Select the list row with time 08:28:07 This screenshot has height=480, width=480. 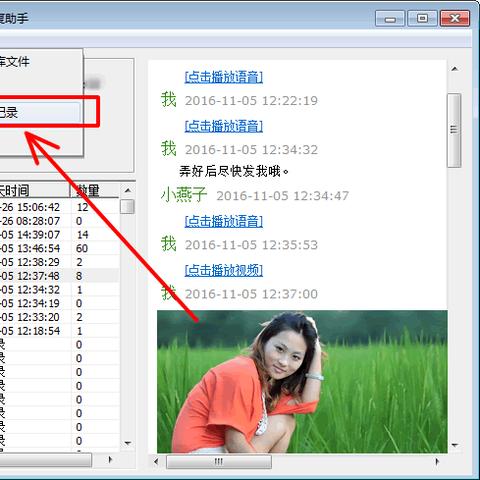tap(60, 221)
